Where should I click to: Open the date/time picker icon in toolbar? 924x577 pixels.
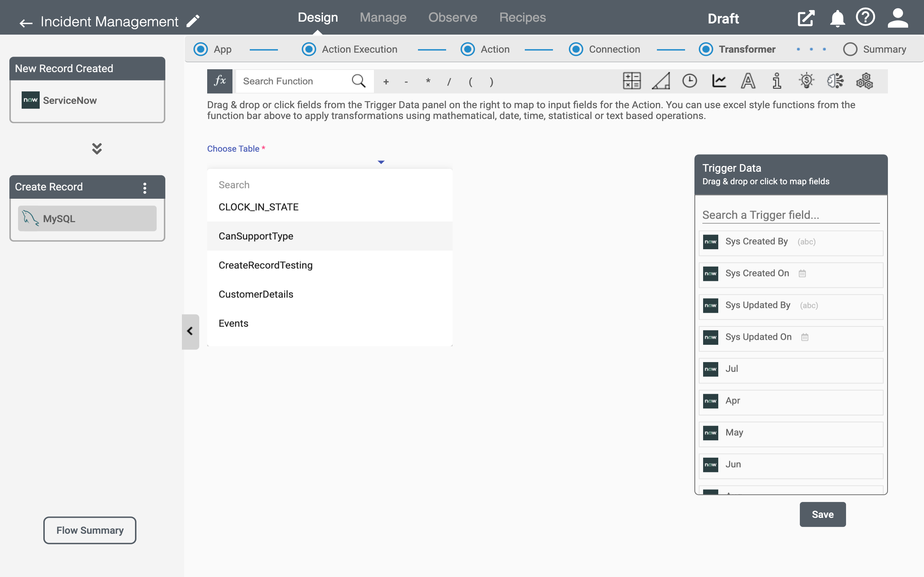pyautogui.click(x=690, y=81)
